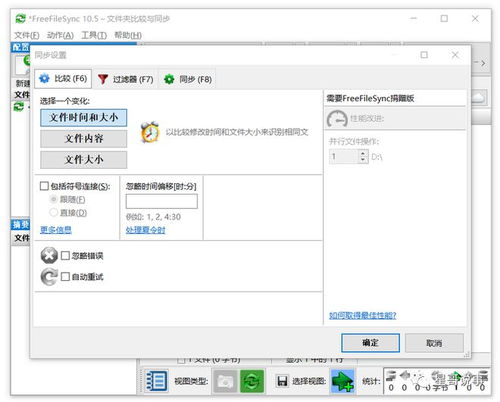Viewport: 500px width, 402px height.
Task: Cancel the dialog with 取消 button
Action: pyautogui.click(x=434, y=343)
